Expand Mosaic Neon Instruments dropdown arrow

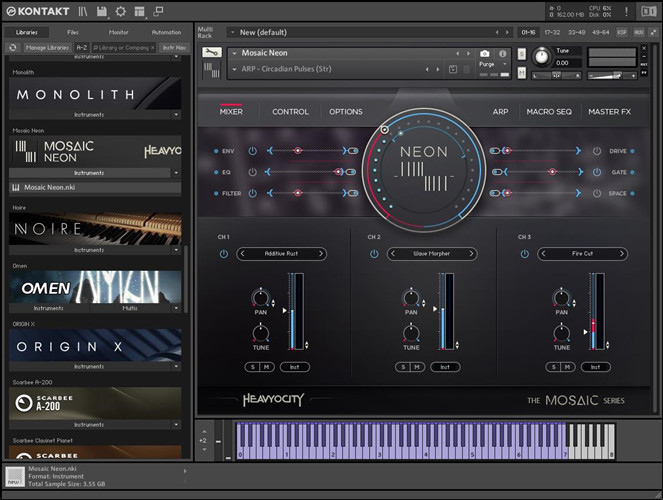176,173
